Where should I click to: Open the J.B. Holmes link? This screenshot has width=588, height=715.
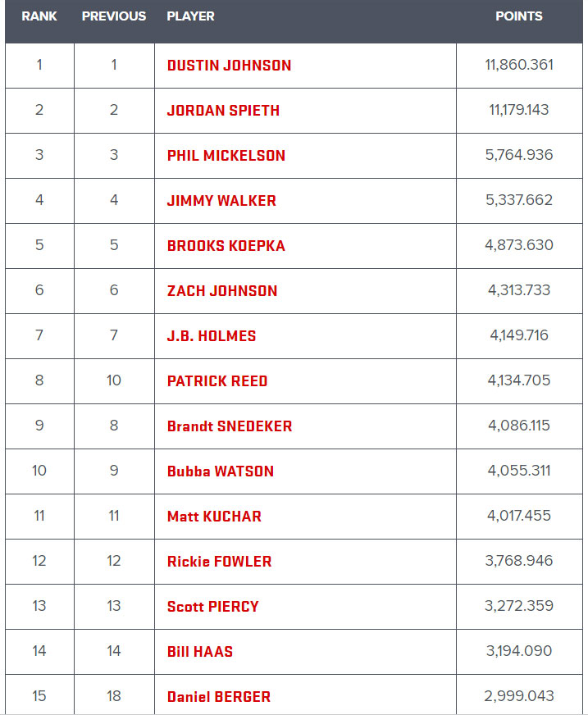(x=212, y=336)
